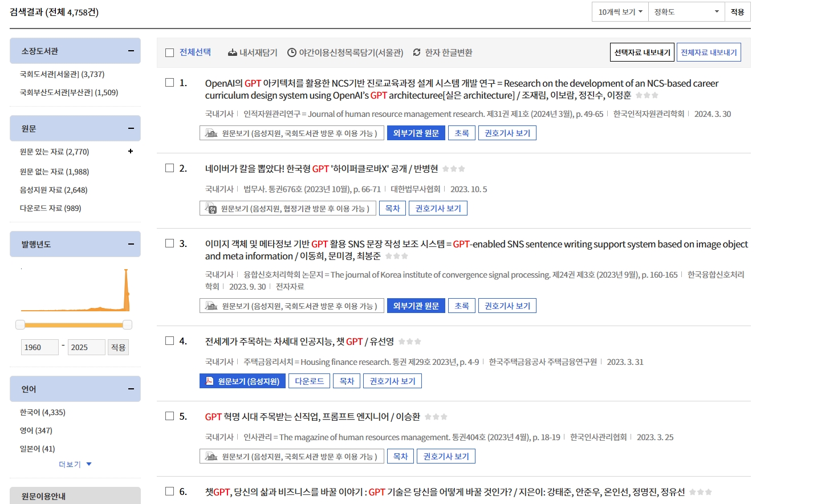This screenshot has width=813, height=504.
Task: Click the PDF icon in result 4's 원문보기
Action: point(210,381)
